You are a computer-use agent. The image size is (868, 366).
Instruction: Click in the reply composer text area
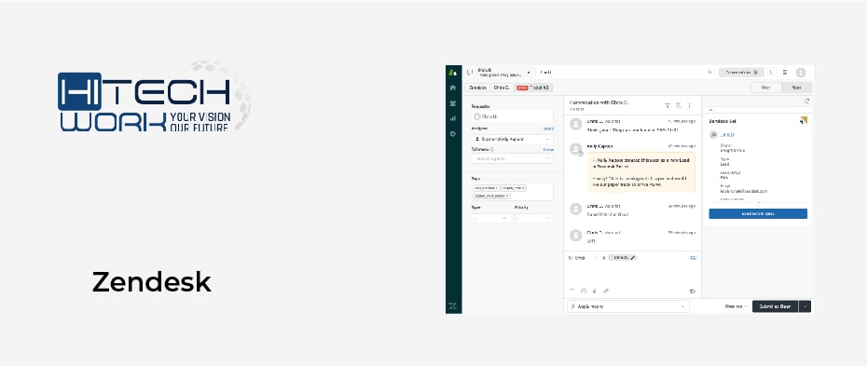pos(632,274)
